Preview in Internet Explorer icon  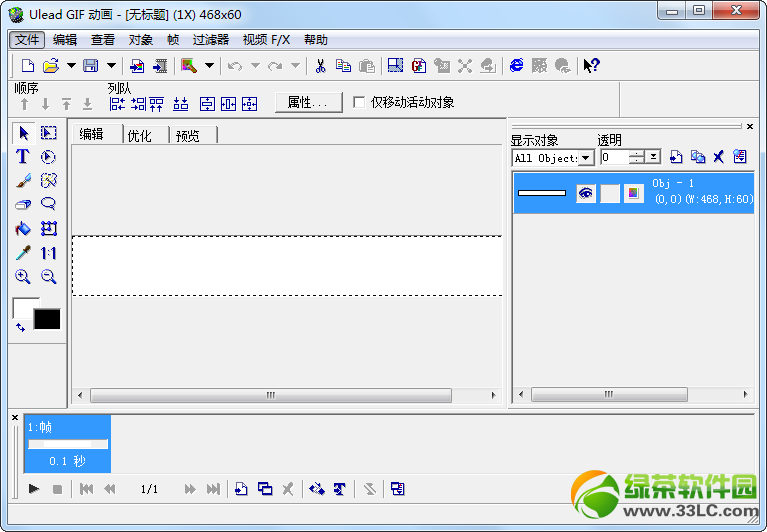516,65
